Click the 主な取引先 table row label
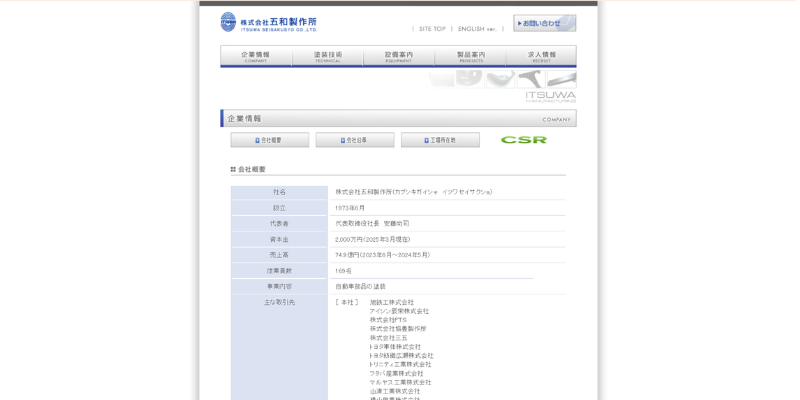 click(279, 302)
